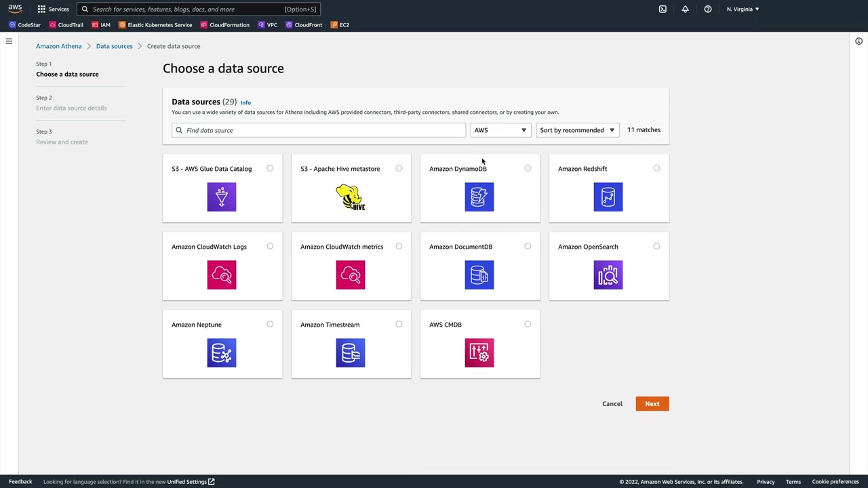Open Cookie preferences in footer

(835, 482)
